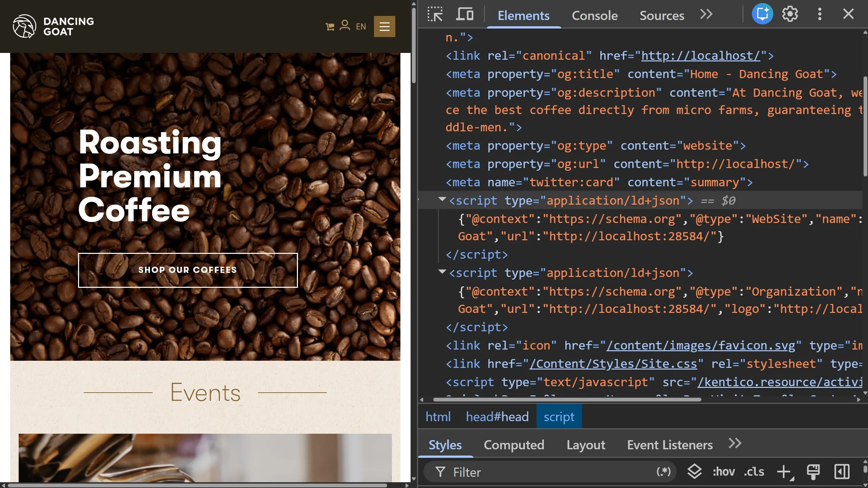868x488 pixels.
Task: Switch to the Console tab
Action: 595,16
